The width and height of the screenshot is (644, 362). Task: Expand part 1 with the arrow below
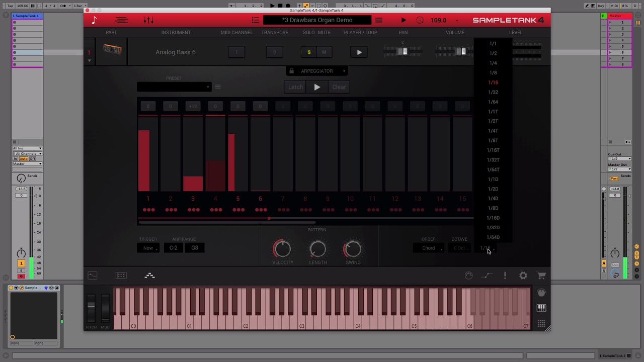[x=89, y=61]
